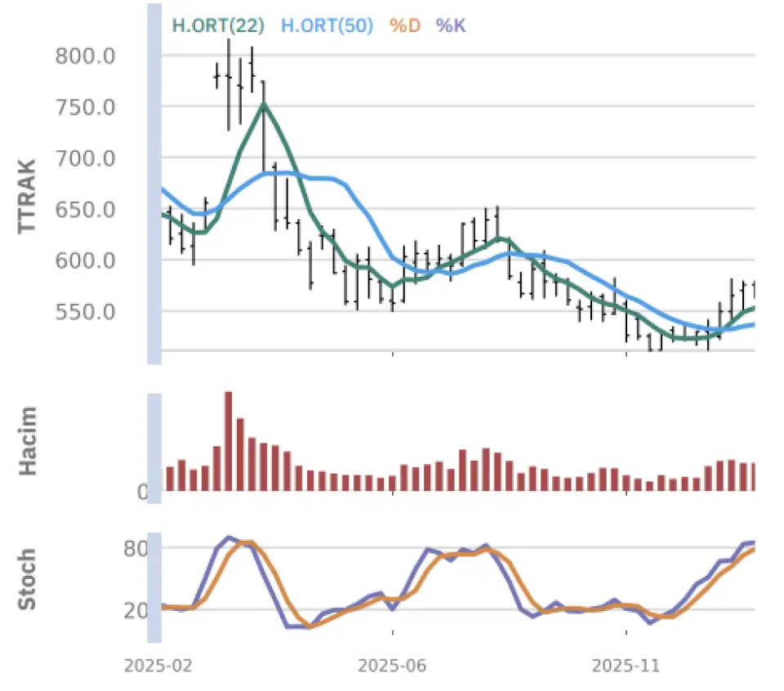784x691 pixels.
Task: Toggle the H.ORT(50) legend entry
Action: pos(327,25)
